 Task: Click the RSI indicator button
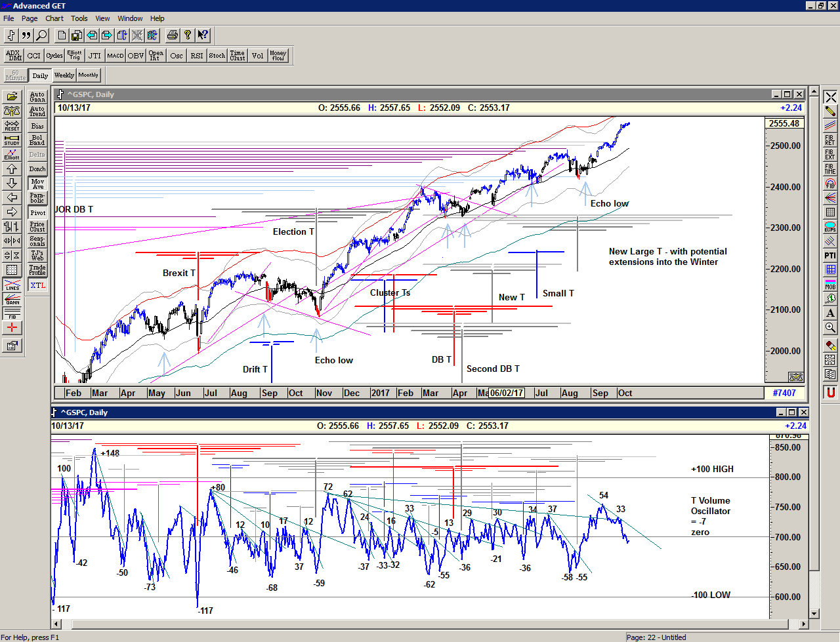pyautogui.click(x=197, y=56)
